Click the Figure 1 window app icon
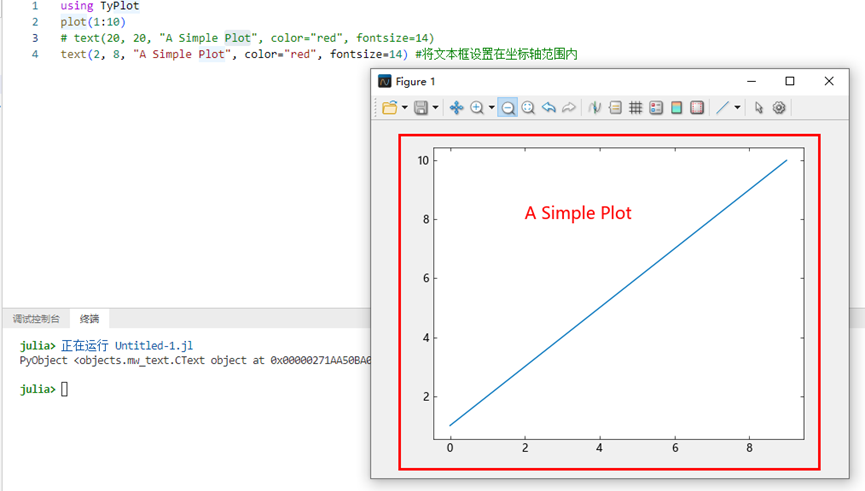The height and width of the screenshot is (491, 865). (x=385, y=82)
